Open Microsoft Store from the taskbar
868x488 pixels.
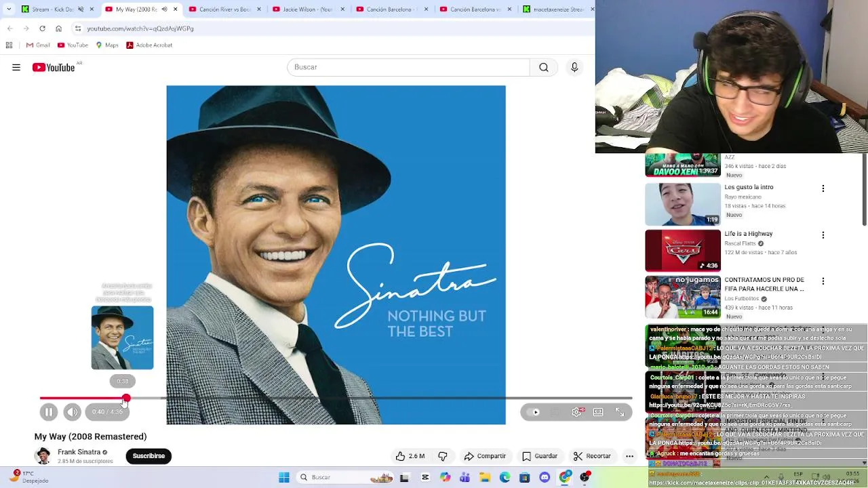[x=524, y=477]
